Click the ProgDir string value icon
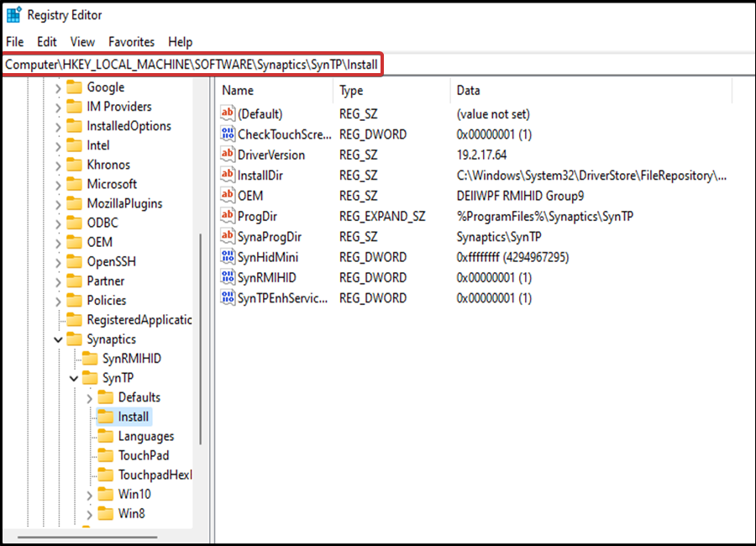 coord(228,216)
